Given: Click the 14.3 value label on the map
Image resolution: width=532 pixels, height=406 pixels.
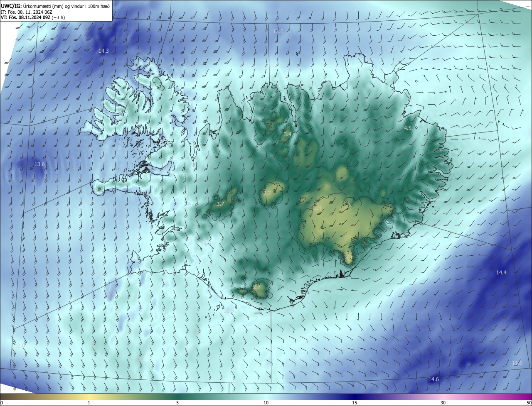Looking at the screenshot, I should [103, 51].
